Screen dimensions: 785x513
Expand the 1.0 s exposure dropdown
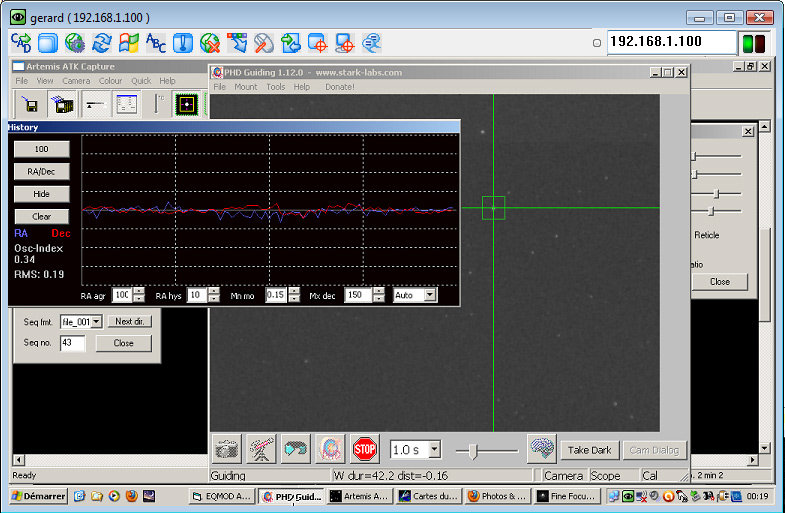point(433,450)
